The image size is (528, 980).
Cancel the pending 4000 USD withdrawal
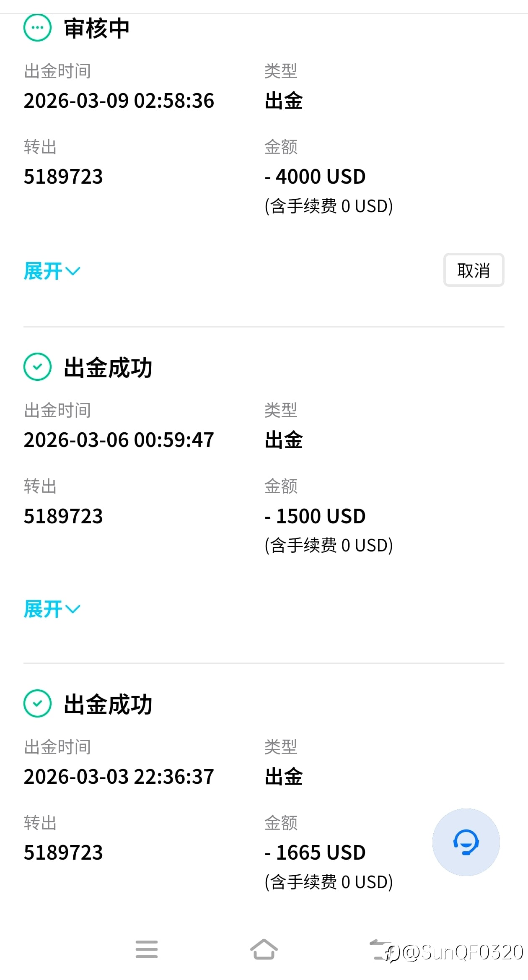pos(474,270)
